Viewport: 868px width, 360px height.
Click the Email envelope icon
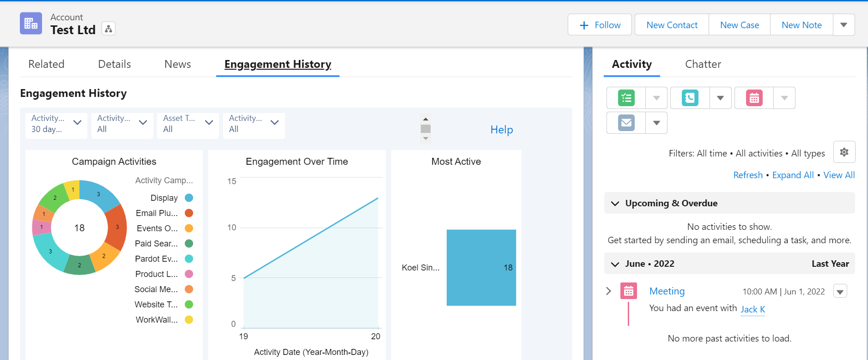[x=626, y=123]
